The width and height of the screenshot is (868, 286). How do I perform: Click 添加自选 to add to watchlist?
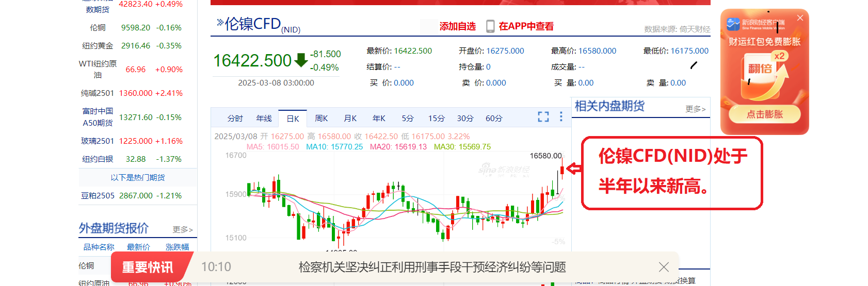point(457,26)
